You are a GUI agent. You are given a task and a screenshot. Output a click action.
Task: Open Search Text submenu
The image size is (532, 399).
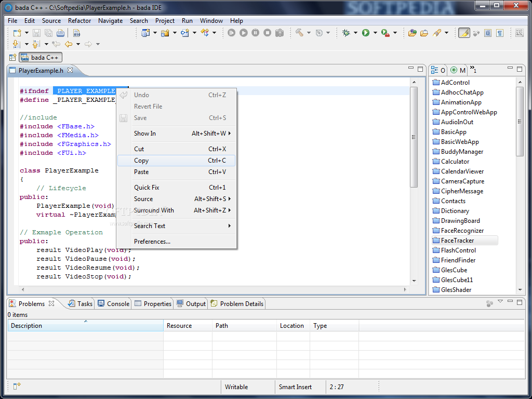(x=177, y=226)
